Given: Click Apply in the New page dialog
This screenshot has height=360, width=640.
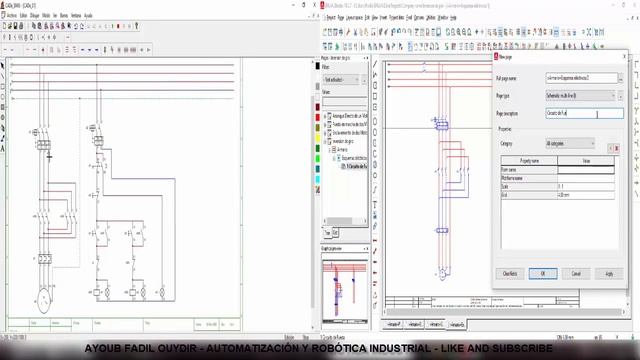Looking at the screenshot, I should click(609, 273).
